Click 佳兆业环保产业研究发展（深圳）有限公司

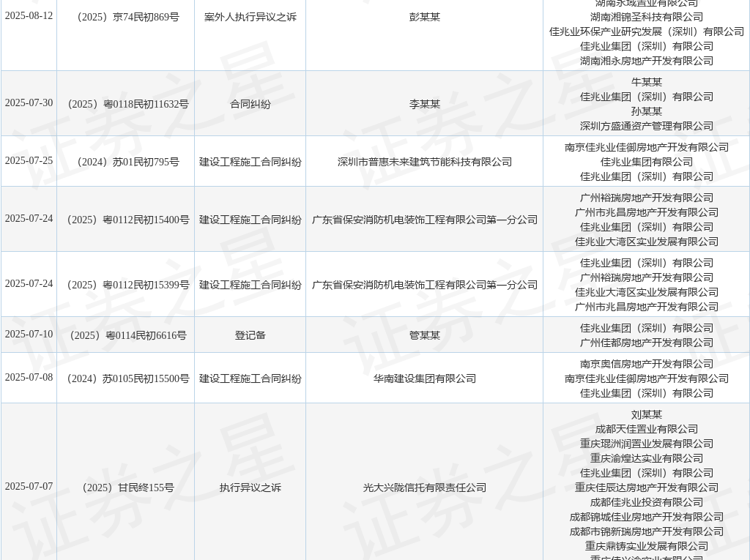click(x=646, y=31)
